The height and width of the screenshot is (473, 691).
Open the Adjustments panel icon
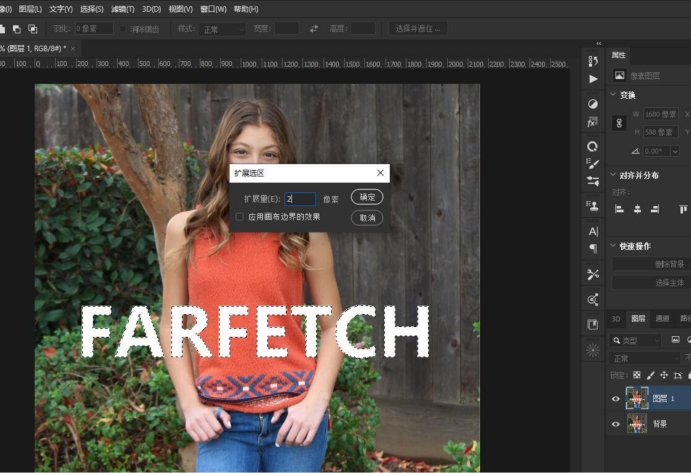tap(593, 104)
